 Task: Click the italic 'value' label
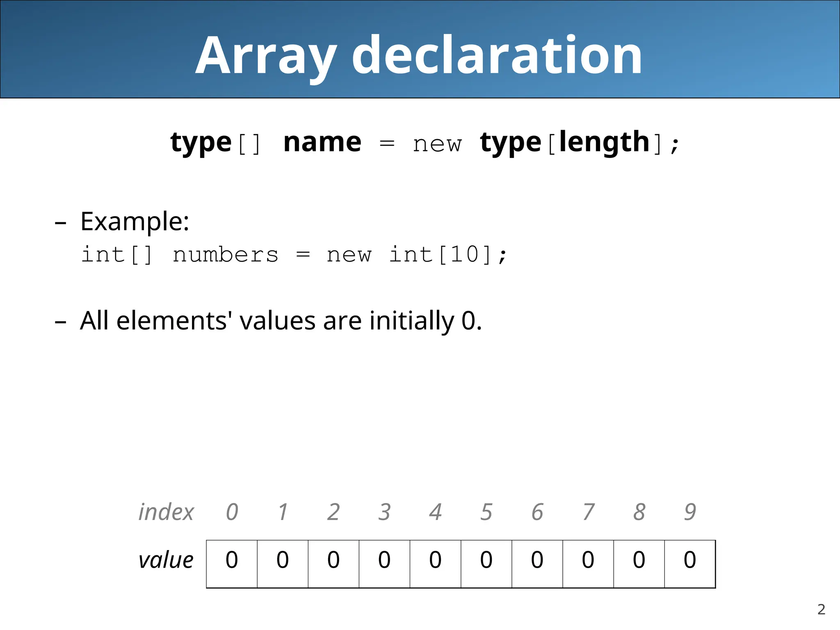pyautogui.click(x=166, y=560)
